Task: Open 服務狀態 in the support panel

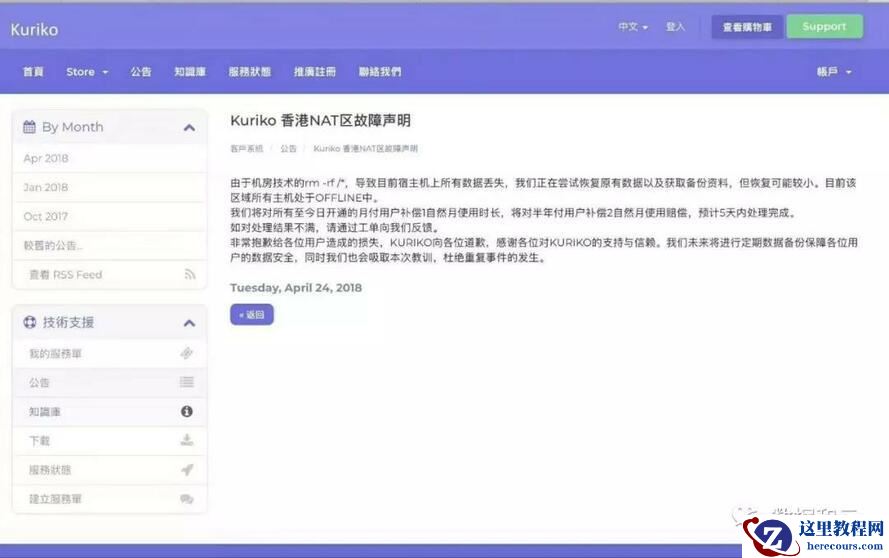Action: [x=109, y=470]
